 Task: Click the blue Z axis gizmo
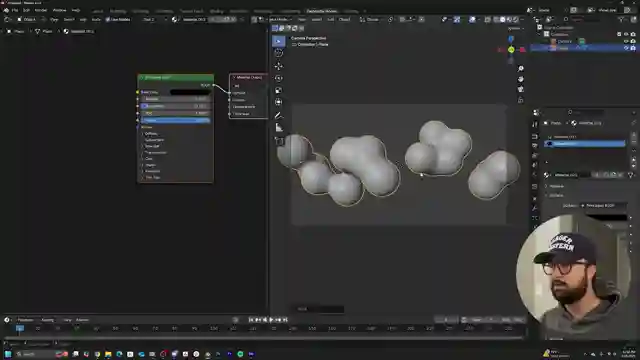[x=511, y=39]
